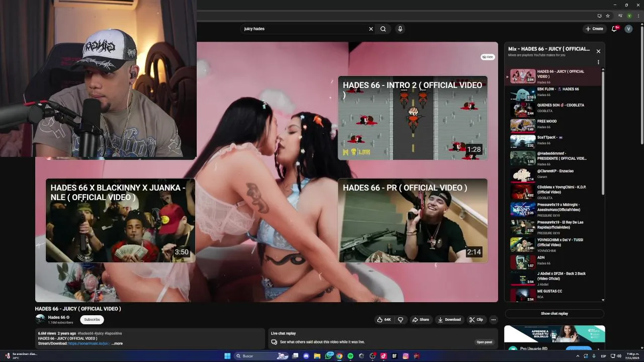Open Mix playlist options three-dot menu
Screen dimensions: 644x362
point(598,62)
